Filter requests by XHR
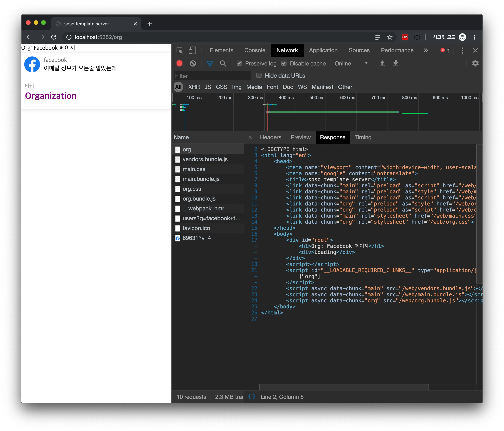 point(194,87)
